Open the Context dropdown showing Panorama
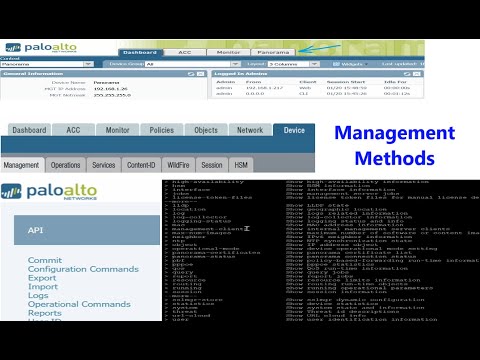Viewport: 480px width, 360px height. (x=47, y=64)
